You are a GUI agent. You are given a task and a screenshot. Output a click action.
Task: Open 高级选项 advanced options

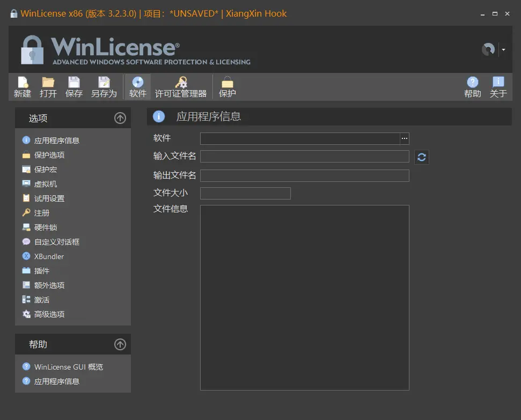[43, 314]
